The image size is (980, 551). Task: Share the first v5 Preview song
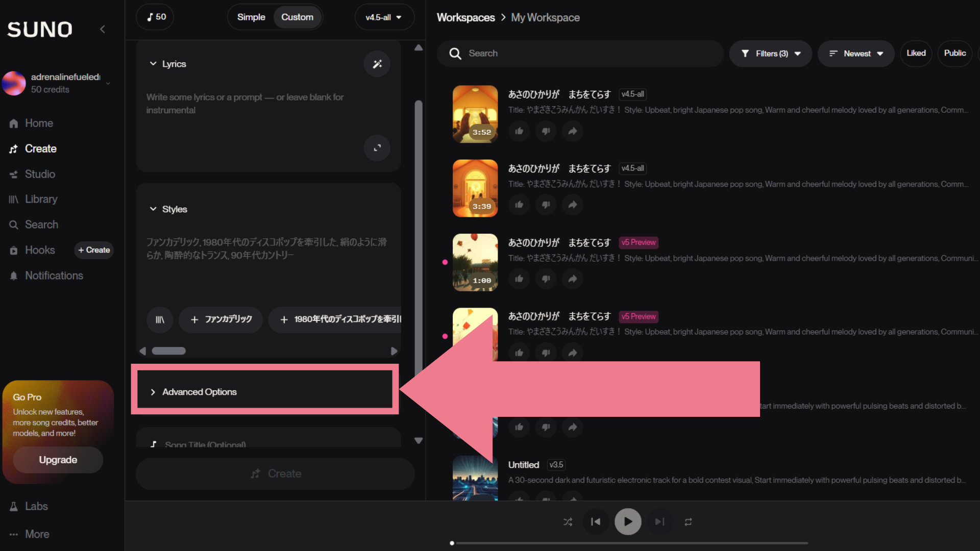click(573, 279)
